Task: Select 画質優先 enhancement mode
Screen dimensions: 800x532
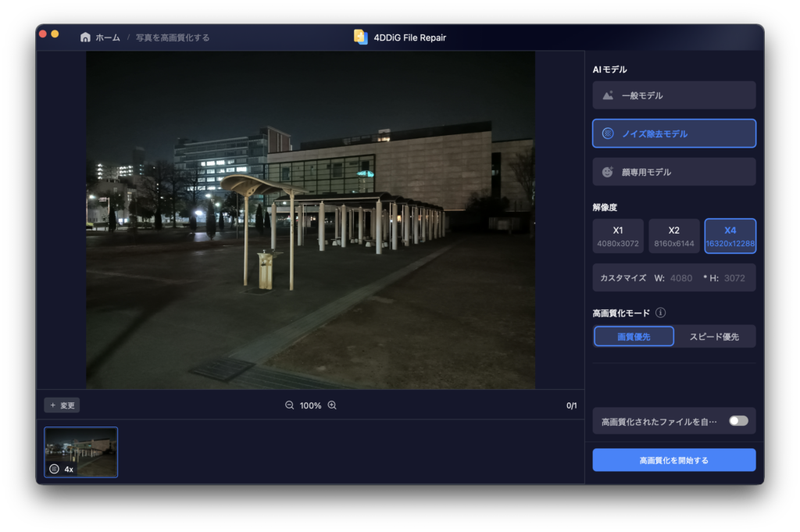Action: point(634,337)
